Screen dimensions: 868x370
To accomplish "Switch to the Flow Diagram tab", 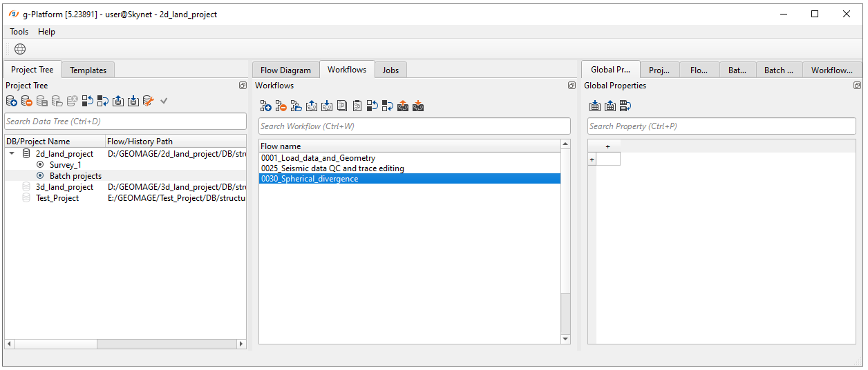I will click(285, 70).
